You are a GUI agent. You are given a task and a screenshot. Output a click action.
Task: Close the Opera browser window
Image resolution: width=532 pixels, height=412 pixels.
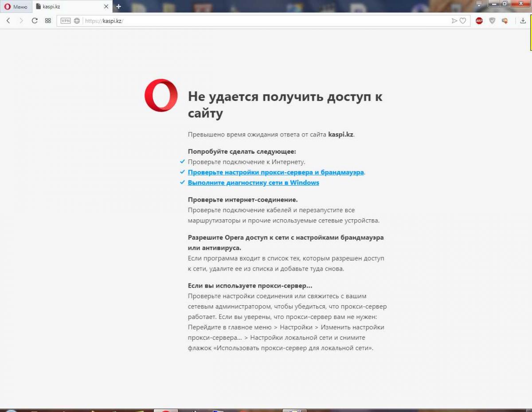coord(520,4)
